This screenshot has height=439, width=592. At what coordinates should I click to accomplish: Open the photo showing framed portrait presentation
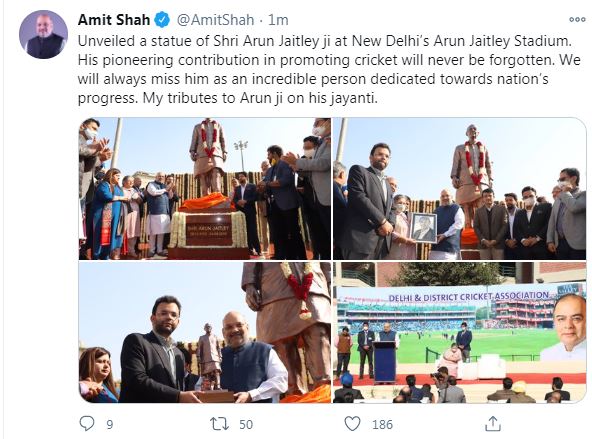pos(459,189)
